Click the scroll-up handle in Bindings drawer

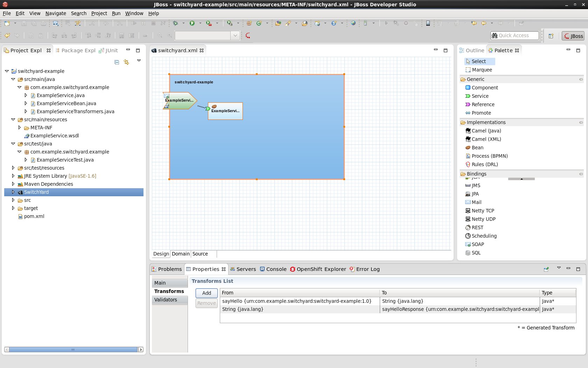point(521,179)
